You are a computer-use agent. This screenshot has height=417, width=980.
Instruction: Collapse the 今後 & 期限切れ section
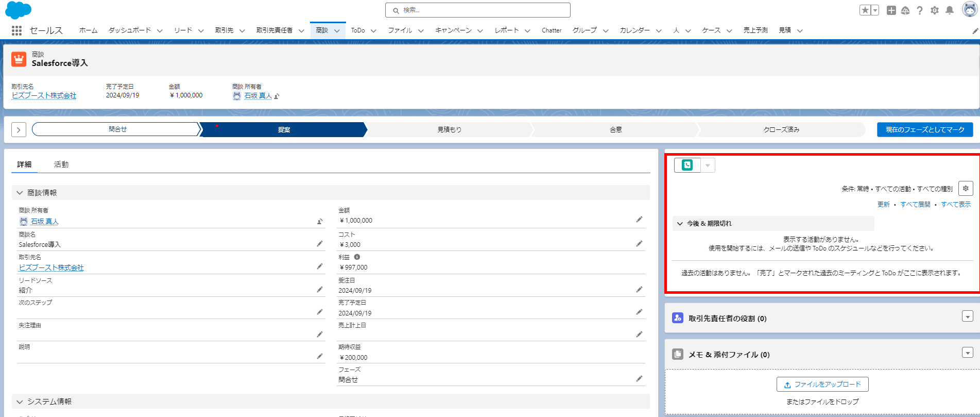click(x=680, y=224)
